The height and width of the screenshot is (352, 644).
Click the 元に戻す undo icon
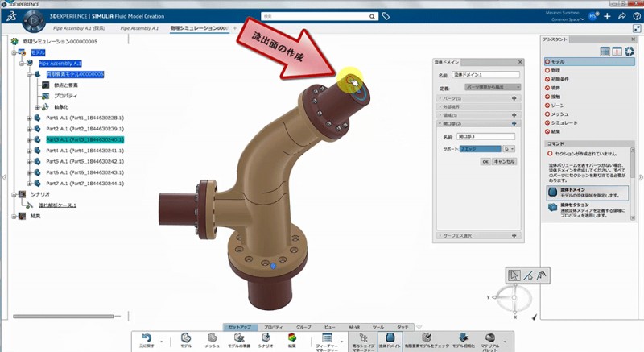click(x=147, y=340)
